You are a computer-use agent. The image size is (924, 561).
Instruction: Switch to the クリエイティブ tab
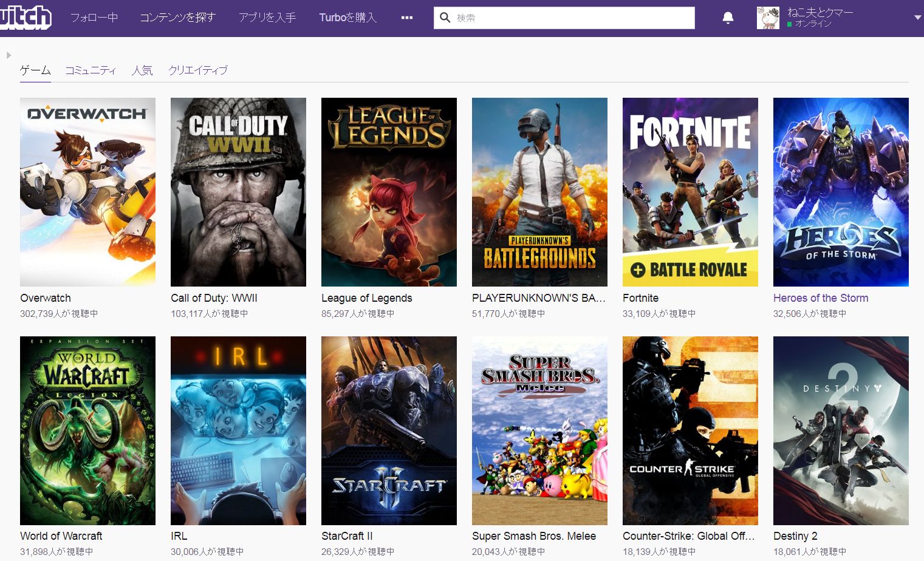(198, 70)
